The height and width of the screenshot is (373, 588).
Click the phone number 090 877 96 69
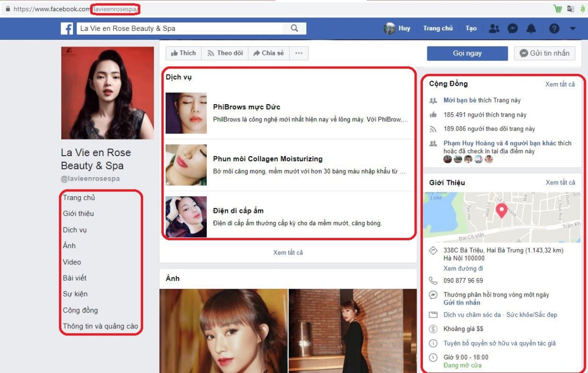463,281
